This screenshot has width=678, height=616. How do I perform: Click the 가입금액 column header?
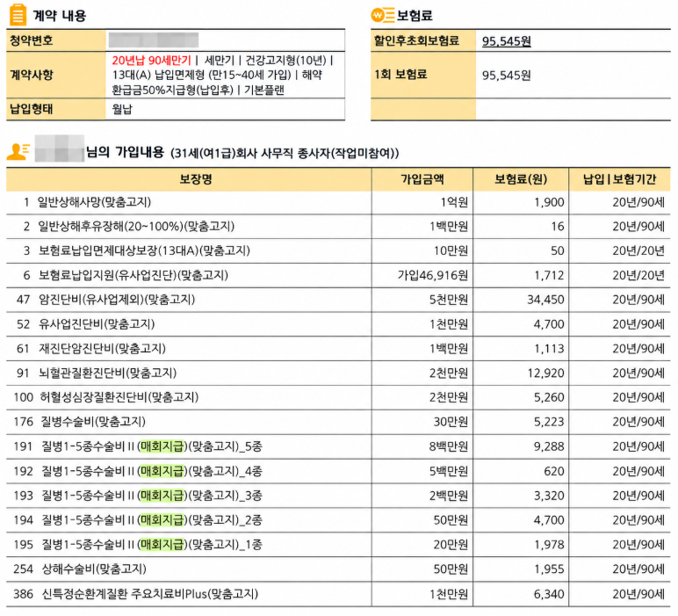pos(422,179)
